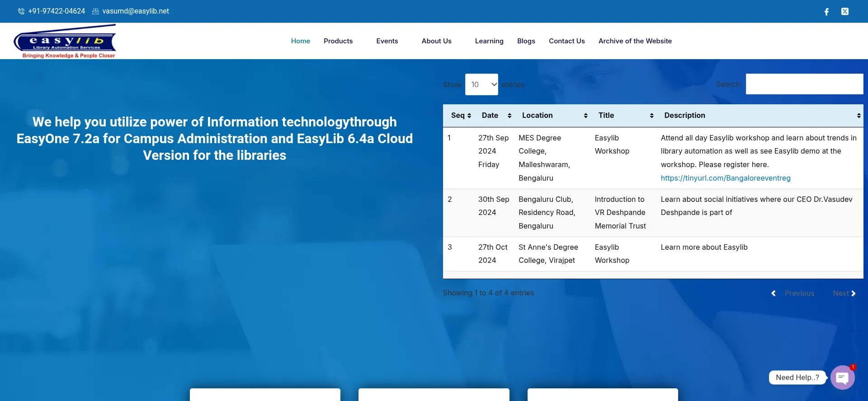Click "Introduction to VR Deshpande Memorial Trust" title

pyautogui.click(x=620, y=213)
